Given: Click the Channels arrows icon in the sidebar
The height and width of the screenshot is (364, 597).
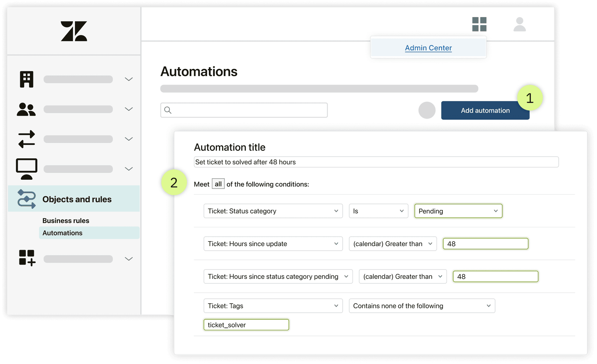Looking at the screenshot, I should 26,139.
